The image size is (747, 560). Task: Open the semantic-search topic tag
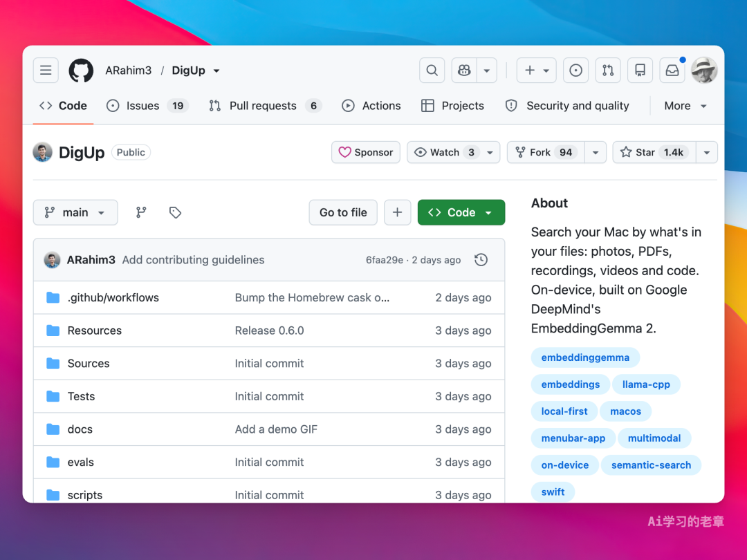[651, 465]
